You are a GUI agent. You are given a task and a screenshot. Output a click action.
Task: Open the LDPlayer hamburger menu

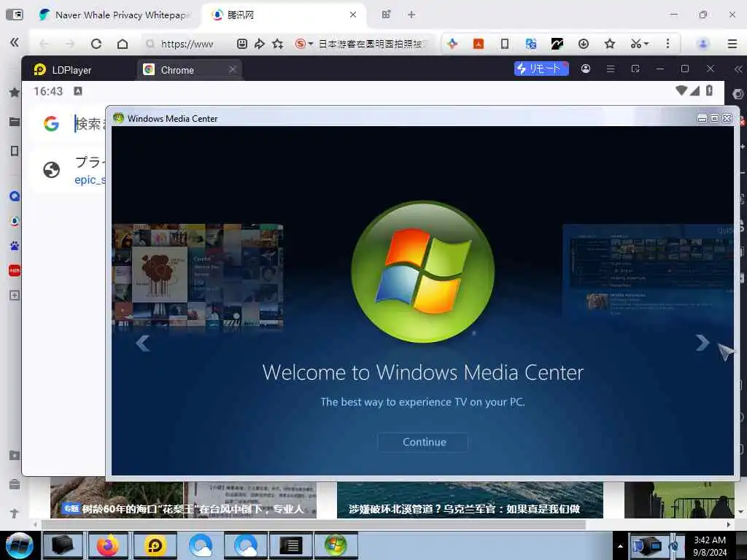611,69
